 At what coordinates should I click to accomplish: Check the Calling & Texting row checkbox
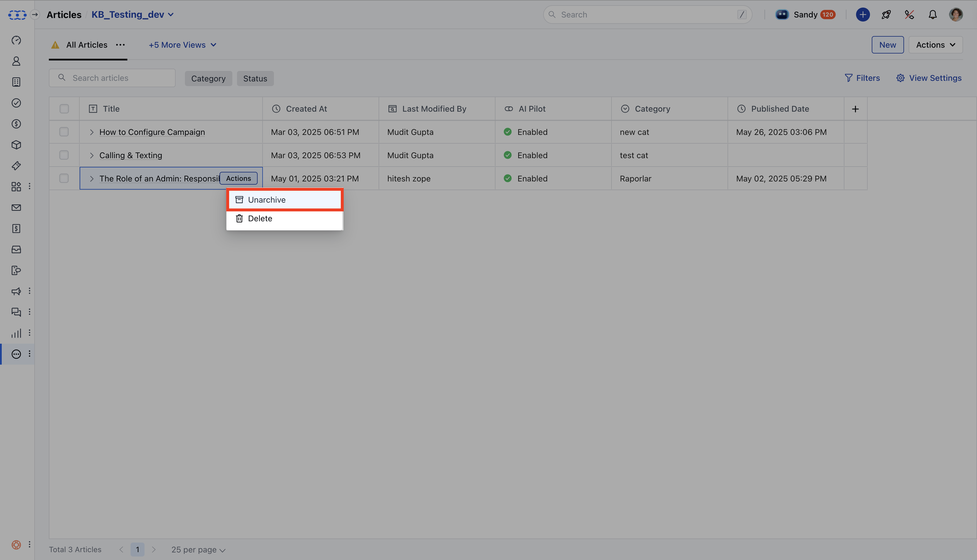pyautogui.click(x=64, y=155)
